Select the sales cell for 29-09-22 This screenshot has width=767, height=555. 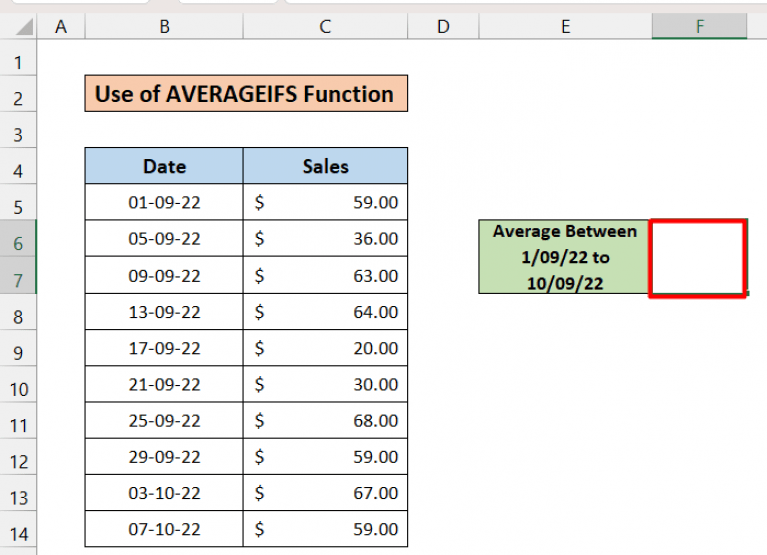(x=325, y=456)
